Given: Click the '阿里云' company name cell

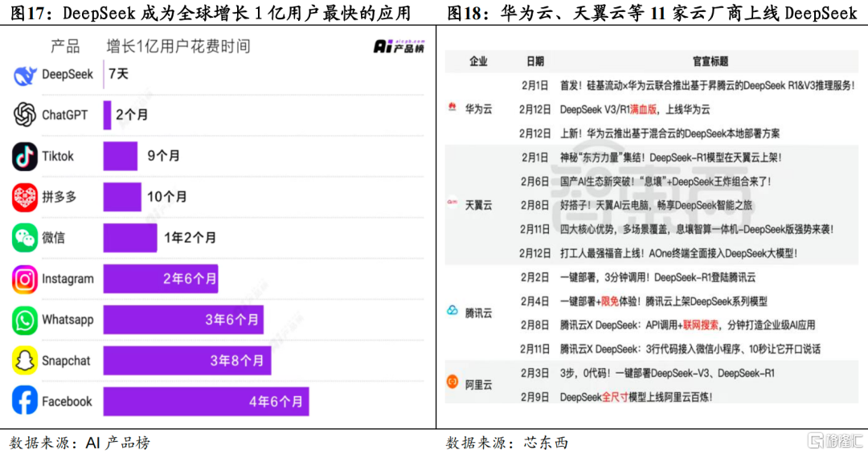Looking at the screenshot, I should (478, 385).
